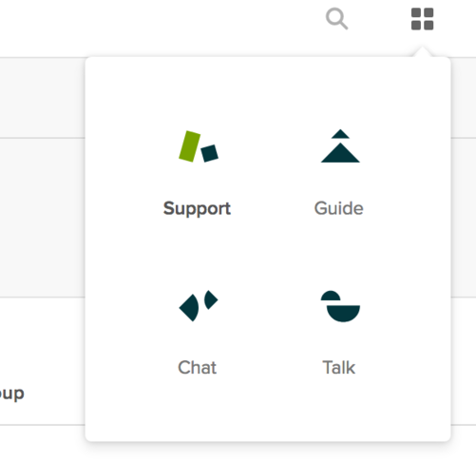This screenshot has width=476, height=462.
Task: Choose the Guide text label
Action: 339,208
